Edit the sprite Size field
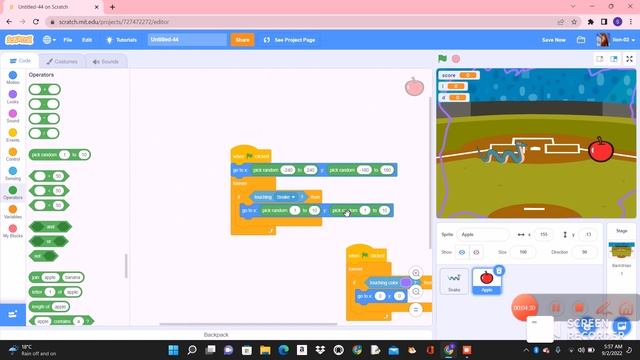The width and height of the screenshot is (640, 360). pyautogui.click(x=523, y=252)
